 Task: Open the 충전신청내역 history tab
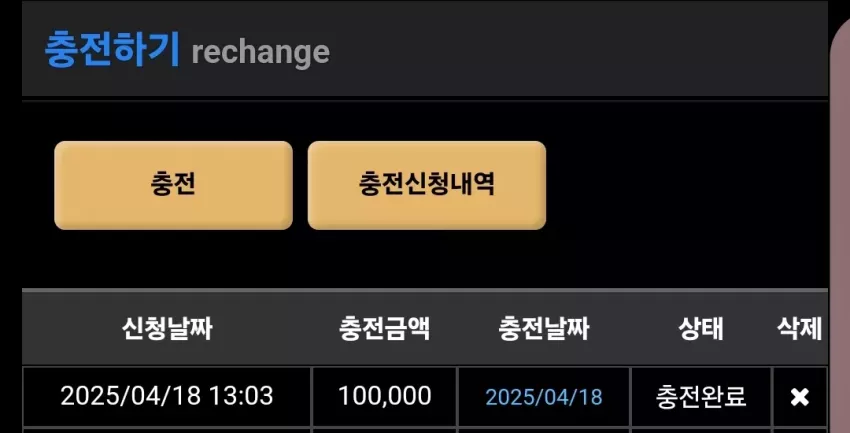[427, 185]
